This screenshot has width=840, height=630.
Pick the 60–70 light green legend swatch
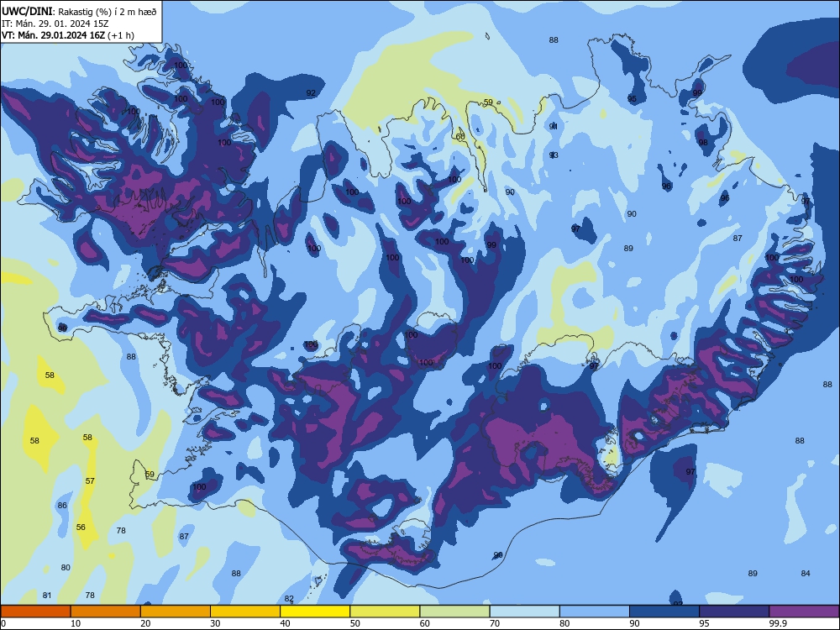(454, 612)
